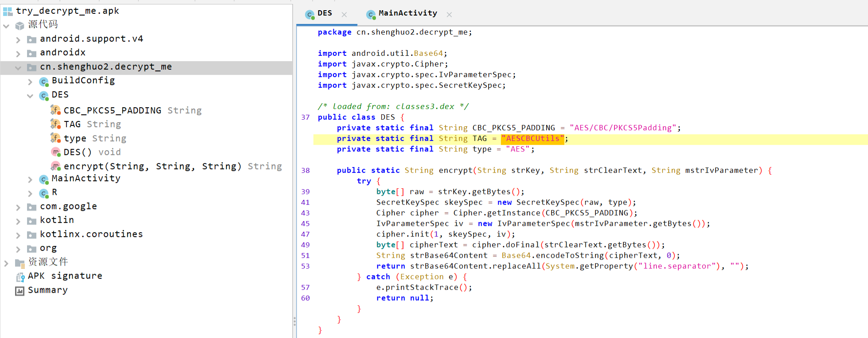Switch to the MainActivity editor tab

point(408,14)
